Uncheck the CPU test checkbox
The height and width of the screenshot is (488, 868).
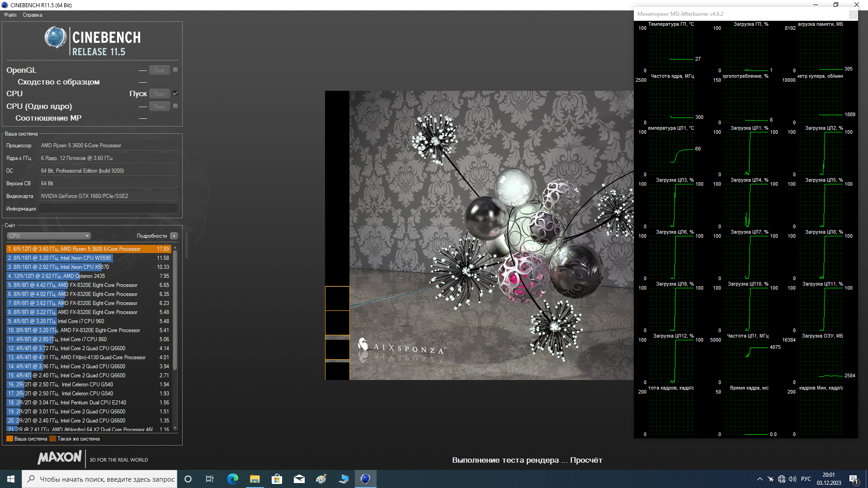[x=175, y=94]
